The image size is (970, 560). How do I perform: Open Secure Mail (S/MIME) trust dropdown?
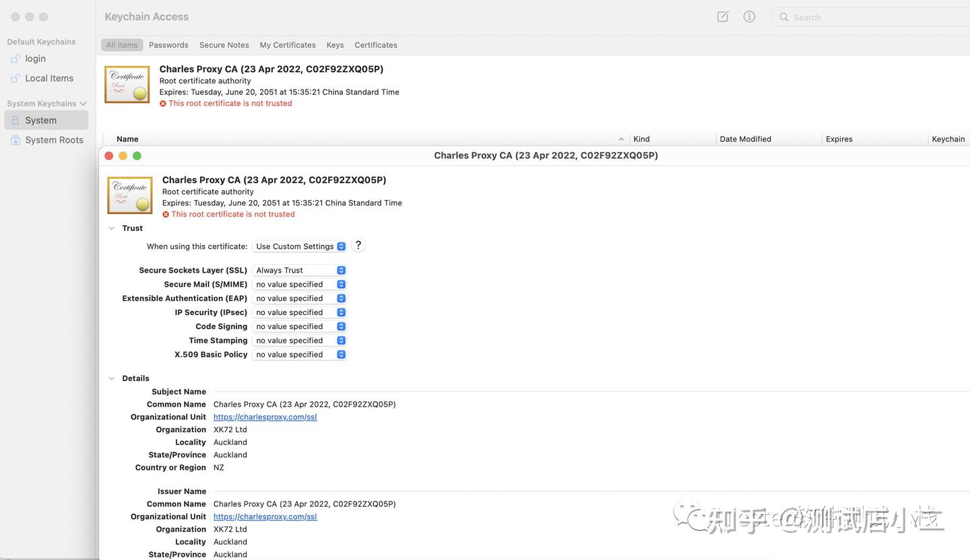point(299,284)
